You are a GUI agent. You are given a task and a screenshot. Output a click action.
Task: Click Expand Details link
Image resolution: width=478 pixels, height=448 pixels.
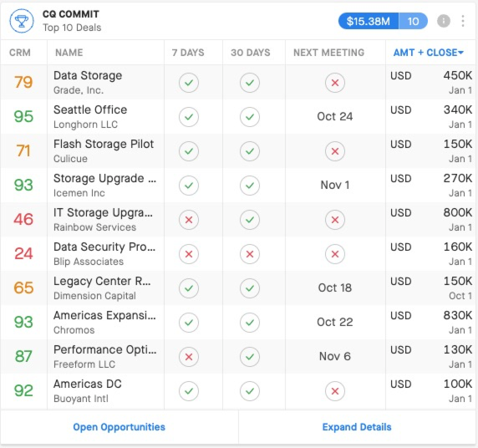point(357,427)
